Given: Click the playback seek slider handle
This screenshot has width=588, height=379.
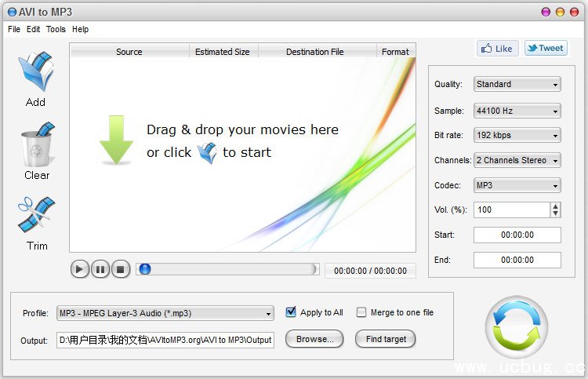Looking at the screenshot, I should (x=145, y=269).
